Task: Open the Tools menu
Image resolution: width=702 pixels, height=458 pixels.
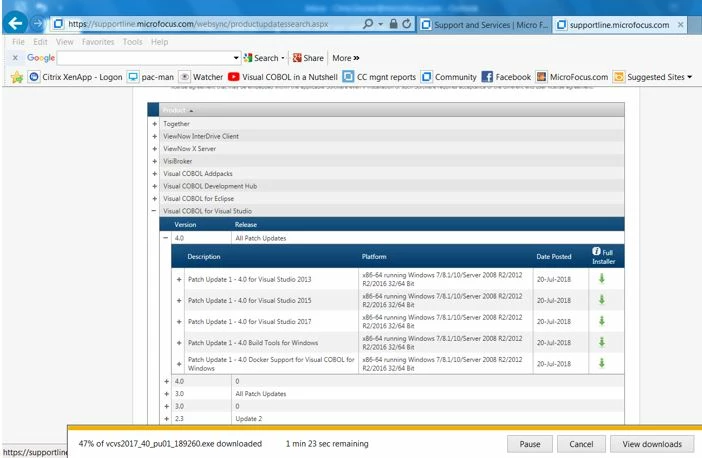Action: 133,42
